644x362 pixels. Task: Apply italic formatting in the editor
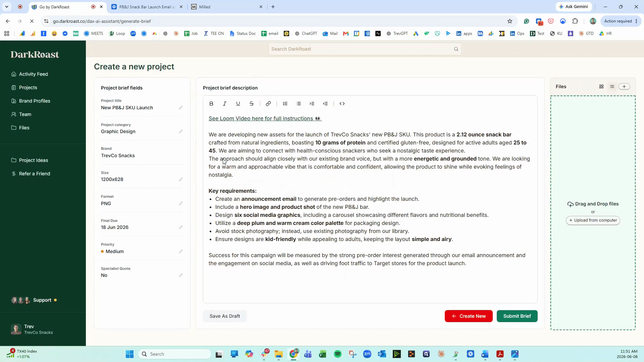pyautogui.click(x=225, y=104)
